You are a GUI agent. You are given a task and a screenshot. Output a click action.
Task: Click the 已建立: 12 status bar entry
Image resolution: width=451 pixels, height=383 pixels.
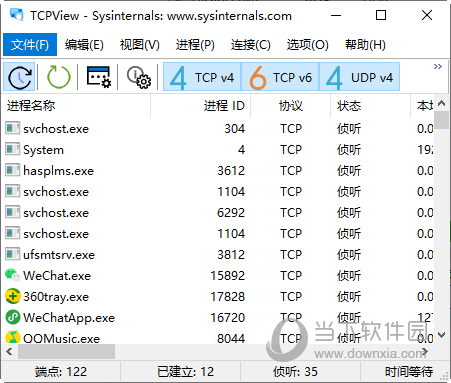(186, 371)
